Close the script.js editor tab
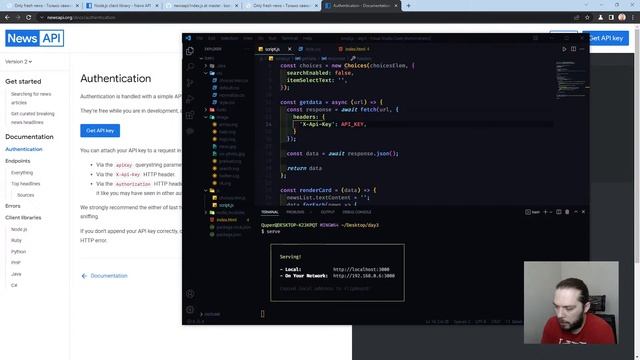Screen dimensions: 640x360 (x=289, y=49)
